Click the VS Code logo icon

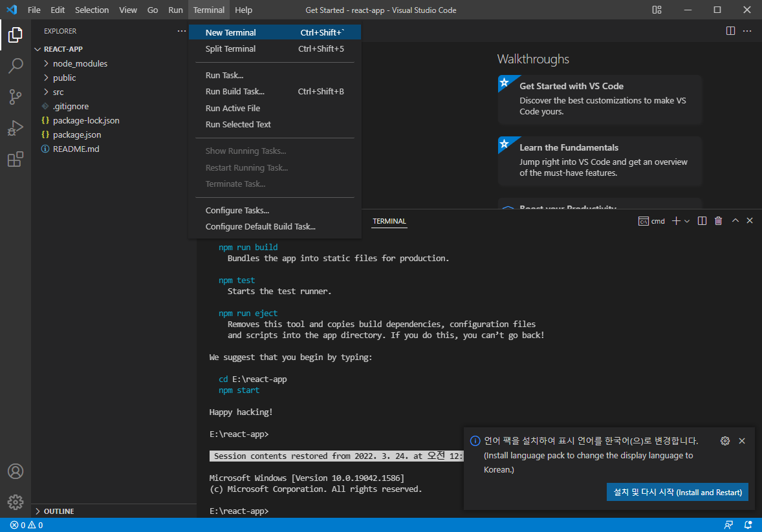pos(12,10)
